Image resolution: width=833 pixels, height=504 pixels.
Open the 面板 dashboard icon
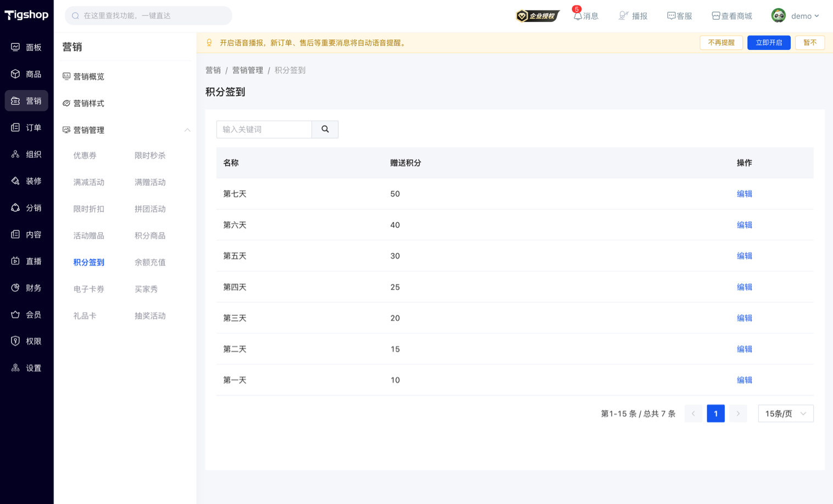[x=15, y=47]
